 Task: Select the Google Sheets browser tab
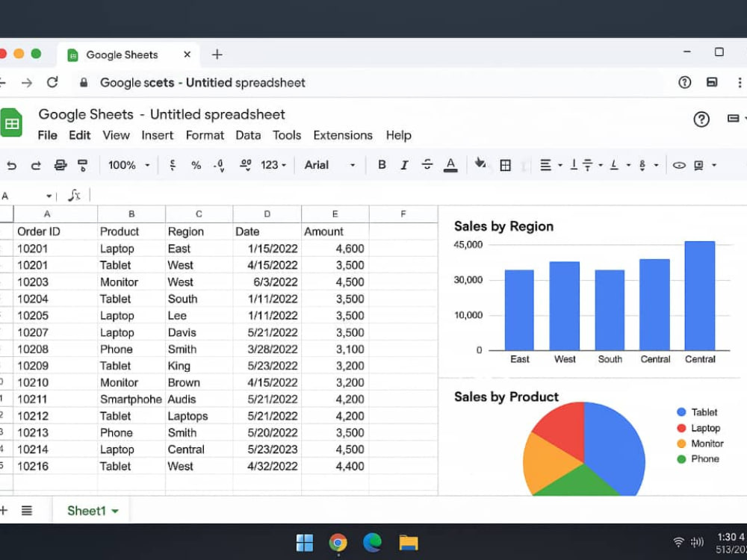coord(128,55)
